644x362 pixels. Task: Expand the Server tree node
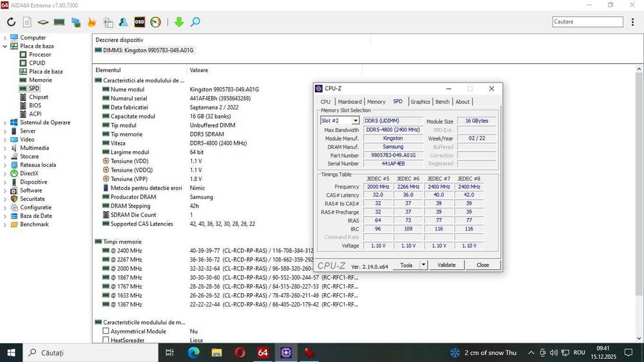[5, 131]
